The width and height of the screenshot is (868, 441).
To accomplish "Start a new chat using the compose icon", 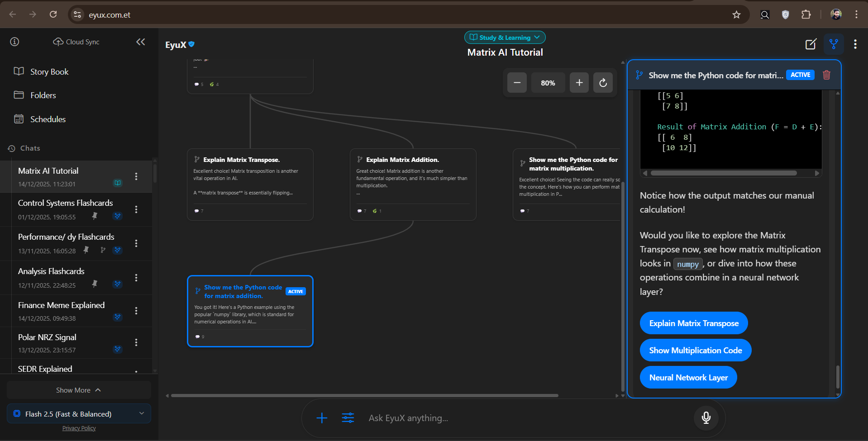I will coord(811,44).
